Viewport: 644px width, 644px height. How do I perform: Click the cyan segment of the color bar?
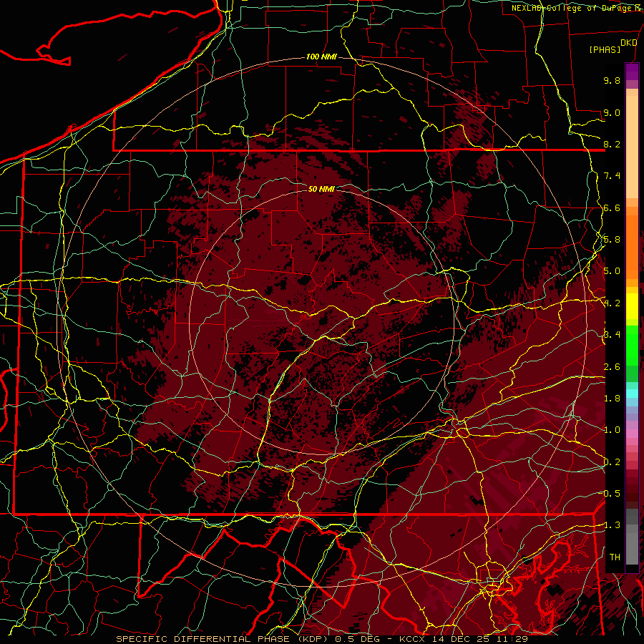tap(632, 394)
